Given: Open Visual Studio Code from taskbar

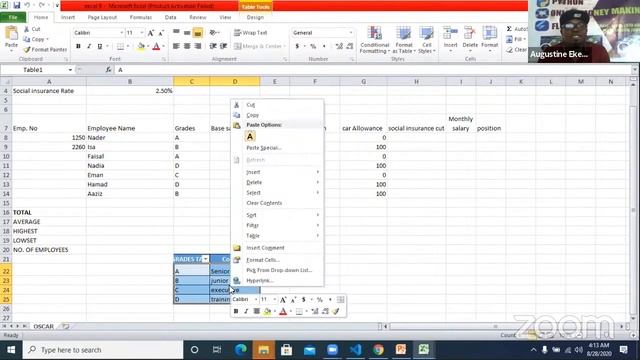Looking at the screenshot, I should [x=355, y=350].
